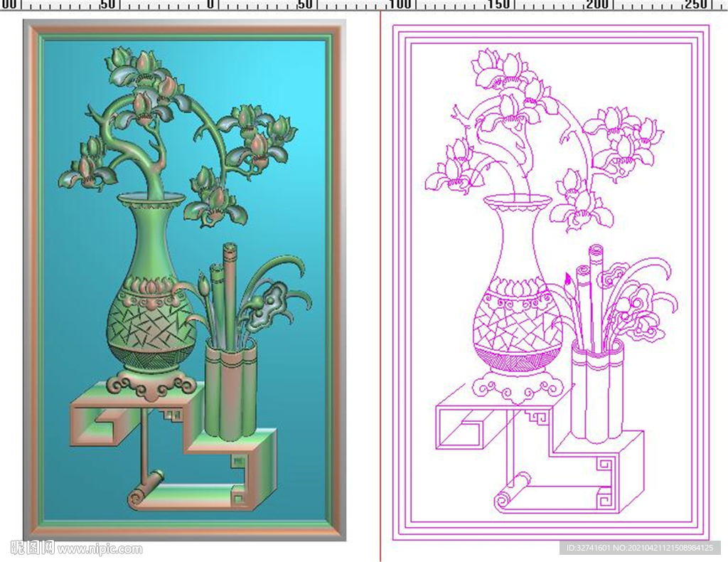Screen dimensions: 728x562
Task: Select the red vertical guide line
Action: click(x=380, y=285)
